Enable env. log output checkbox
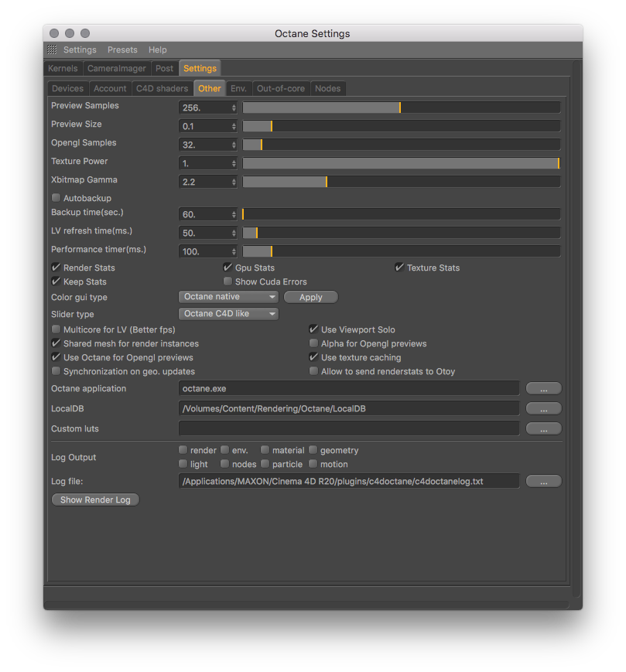This screenshot has width=626, height=672. [224, 449]
